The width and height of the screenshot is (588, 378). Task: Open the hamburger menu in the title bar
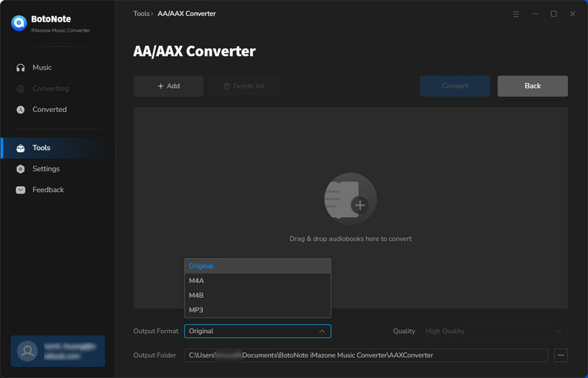pos(516,14)
